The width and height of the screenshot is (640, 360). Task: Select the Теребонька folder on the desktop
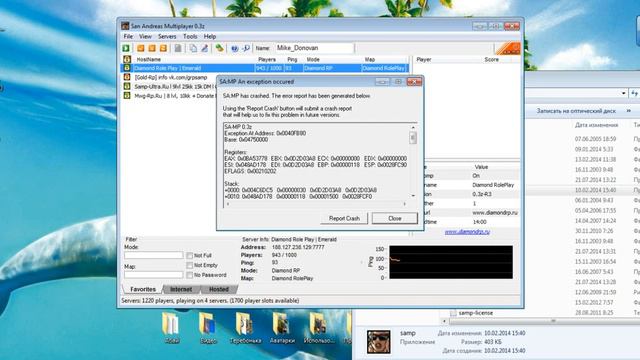245,328
